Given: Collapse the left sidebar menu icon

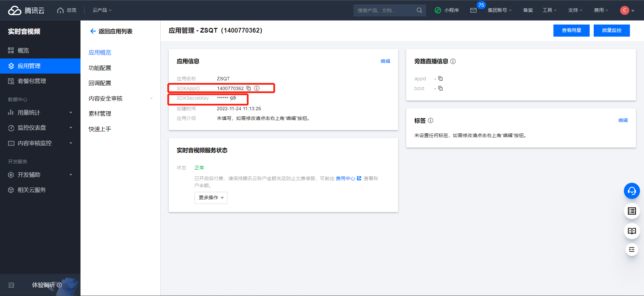Looking at the screenshot, I should [x=11, y=285].
